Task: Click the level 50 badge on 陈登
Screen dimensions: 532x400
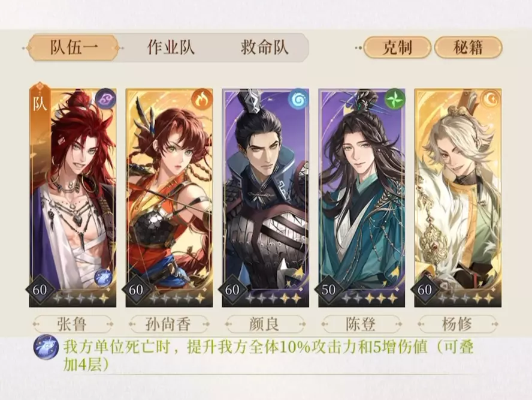Action: (328, 290)
